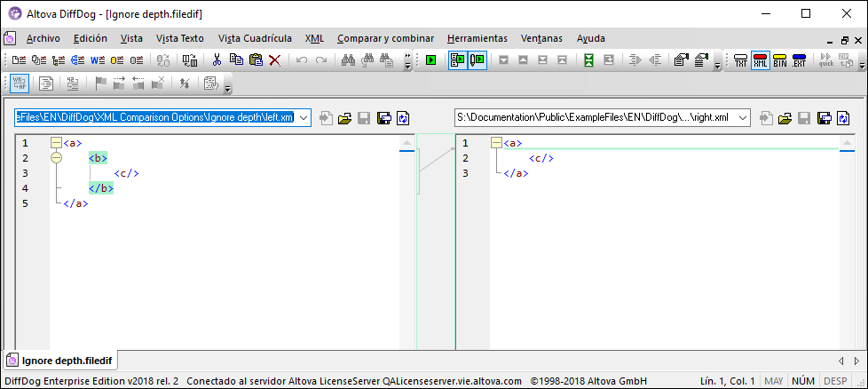The height and width of the screenshot is (389, 868).
Task: Open the XML menu
Action: coord(314,38)
